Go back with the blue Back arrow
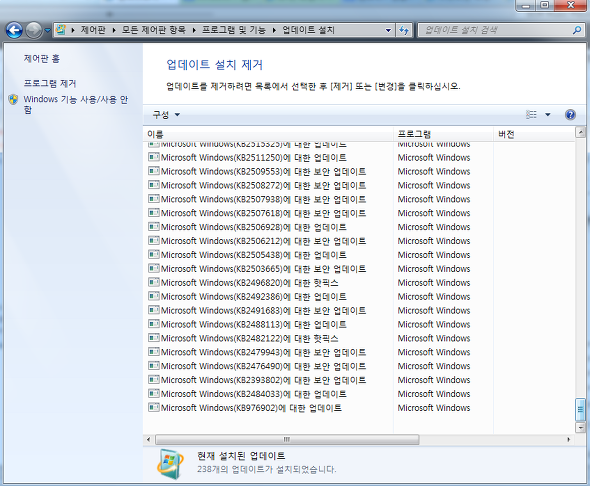The image size is (590, 486). [x=14, y=30]
